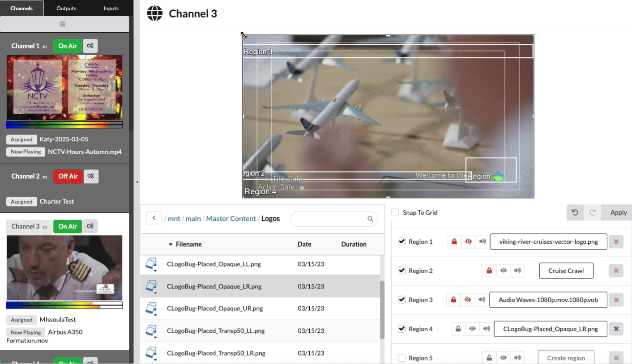Viewport: 632px width, 364px height.
Task: Switch to the Inputs tab
Action: 111,8
